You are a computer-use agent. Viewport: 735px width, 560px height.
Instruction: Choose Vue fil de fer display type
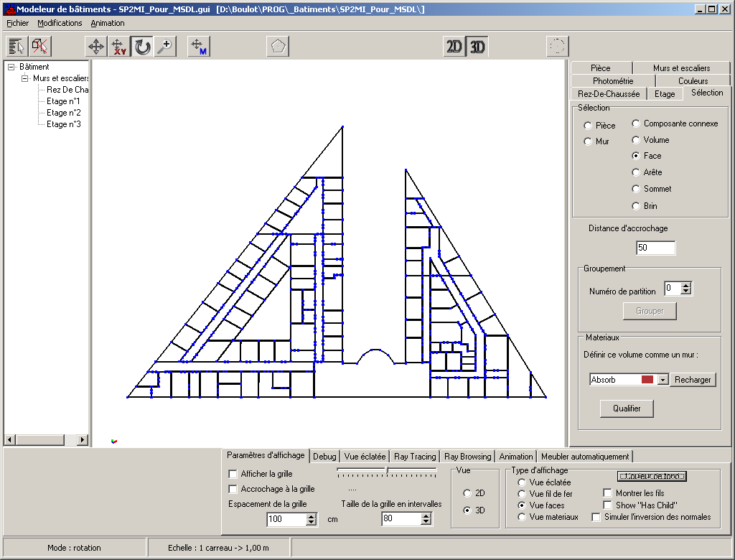click(x=523, y=494)
